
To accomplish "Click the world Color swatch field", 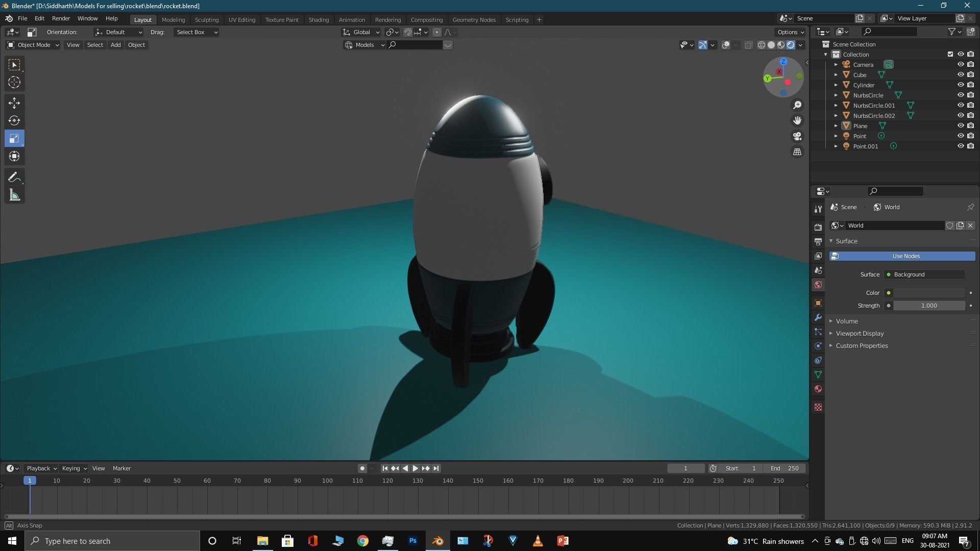I will (x=928, y=293).
